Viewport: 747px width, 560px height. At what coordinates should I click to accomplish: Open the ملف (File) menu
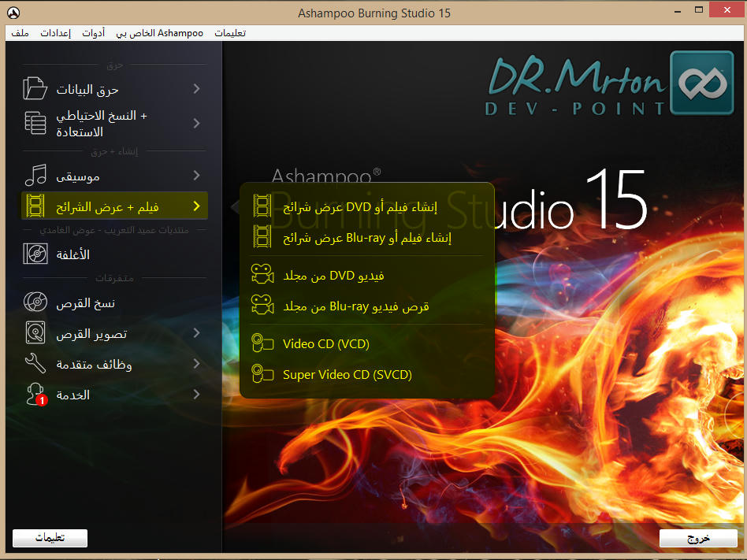(20, 33)
